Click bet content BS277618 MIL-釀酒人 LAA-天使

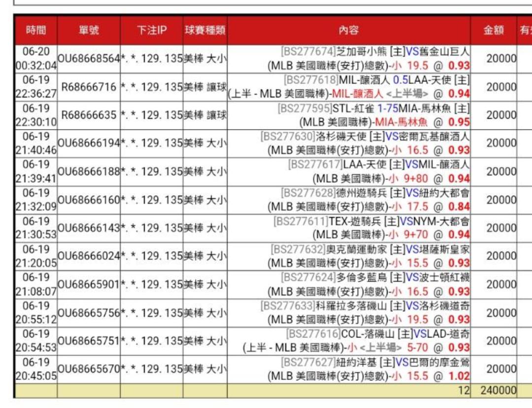pyautogui.click(x=349, y=87)
